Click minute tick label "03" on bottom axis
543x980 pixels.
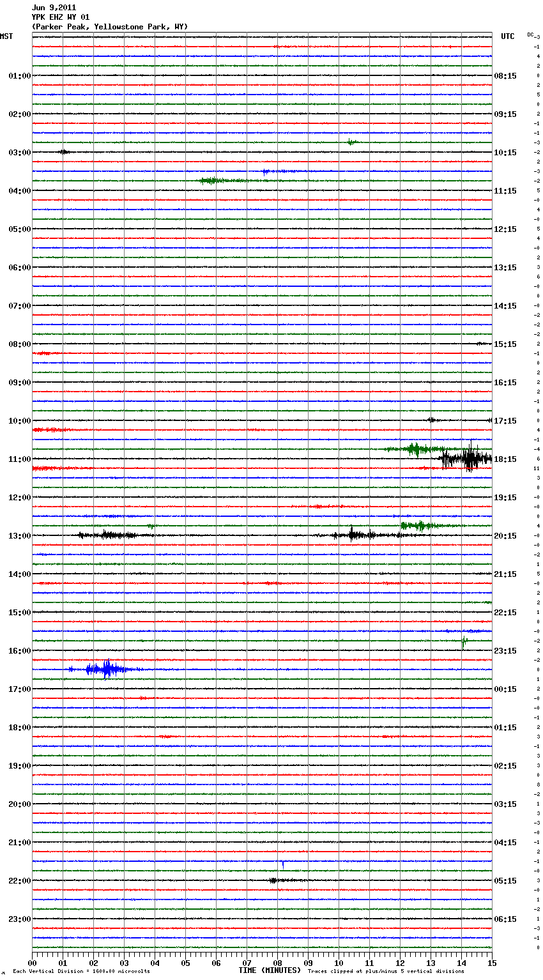[x=125, y=962]
